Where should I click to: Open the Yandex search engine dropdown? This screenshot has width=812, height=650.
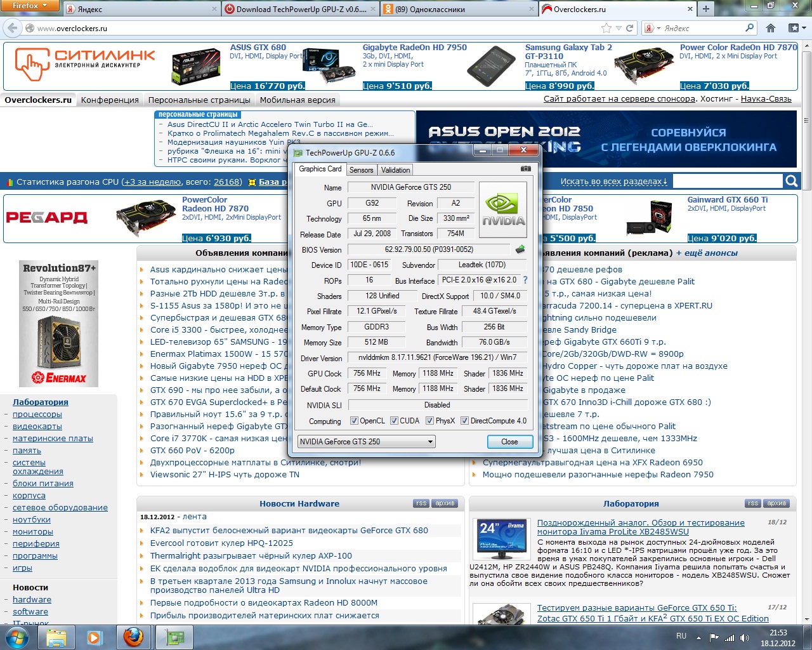point(652,28)
